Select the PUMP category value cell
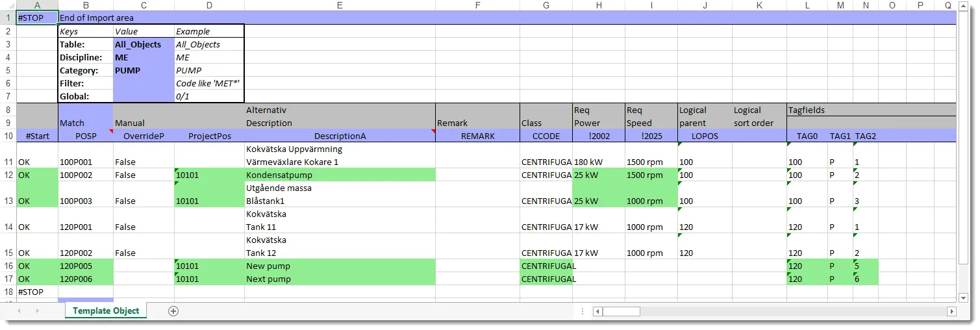 144,71
